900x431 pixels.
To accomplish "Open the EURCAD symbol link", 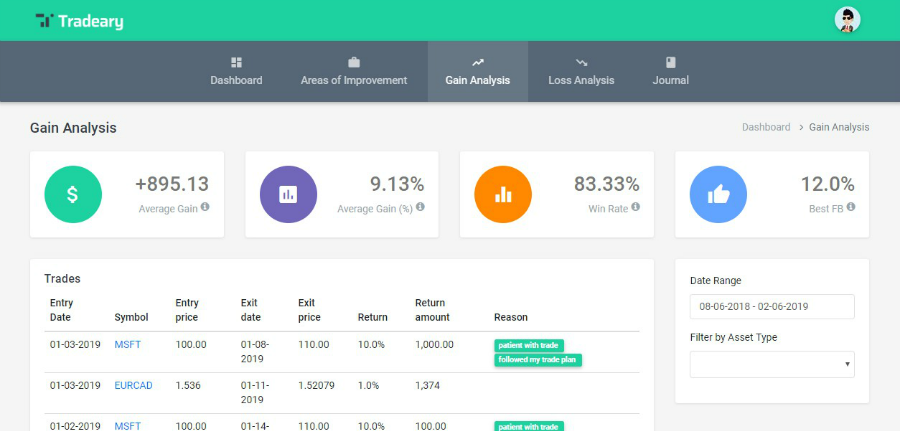I will coord(133,386).
